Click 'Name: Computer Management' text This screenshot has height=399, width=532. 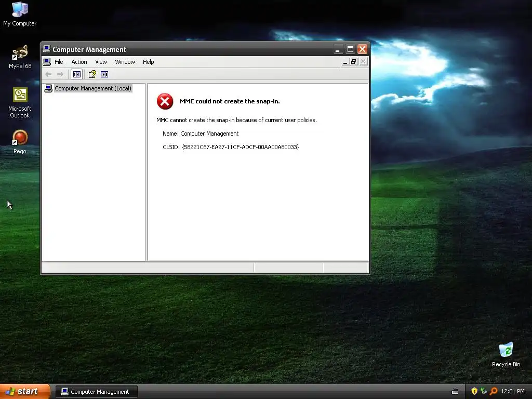201,134
